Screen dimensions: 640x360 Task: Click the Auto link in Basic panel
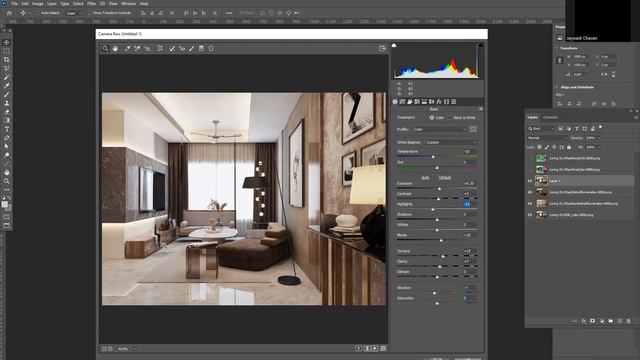tap(425, 178)
